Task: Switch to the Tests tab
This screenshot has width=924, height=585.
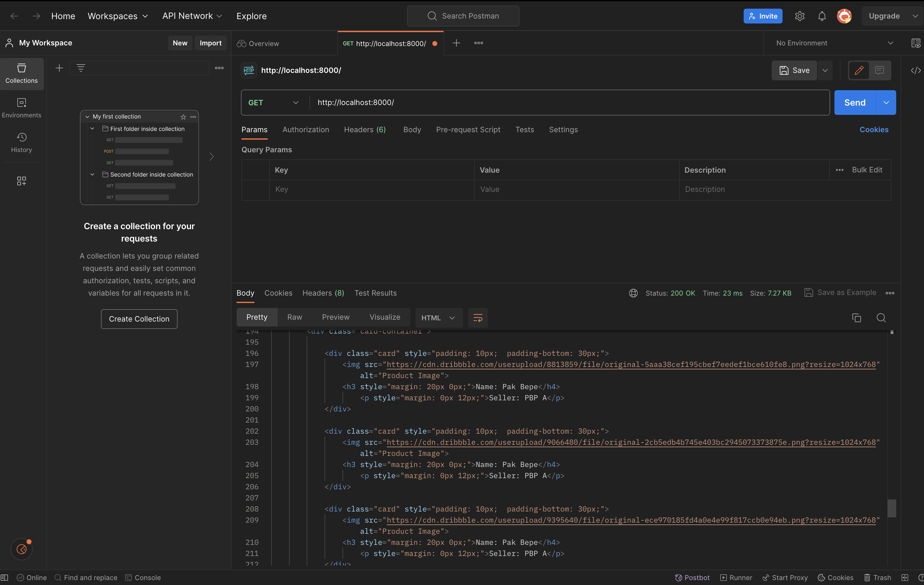Action: point(525,130)
